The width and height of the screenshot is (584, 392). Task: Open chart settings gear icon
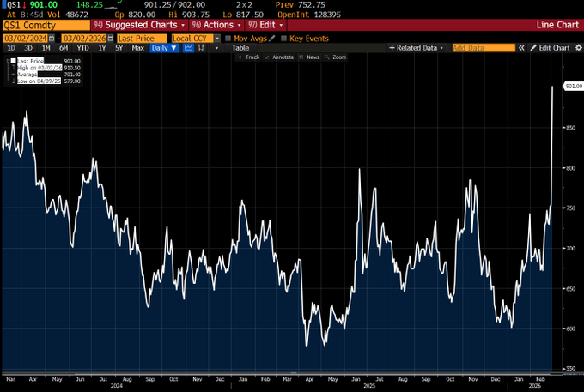point(577,48)
